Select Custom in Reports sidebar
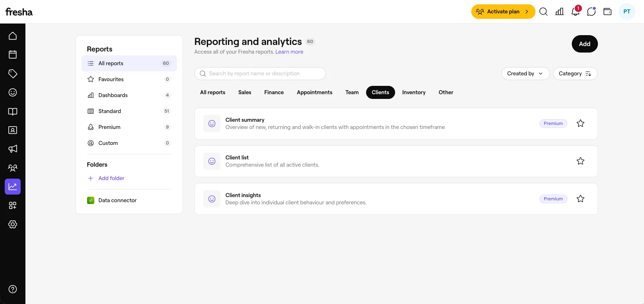The width and height of the screenshot is (644, 304). point(129,143)
